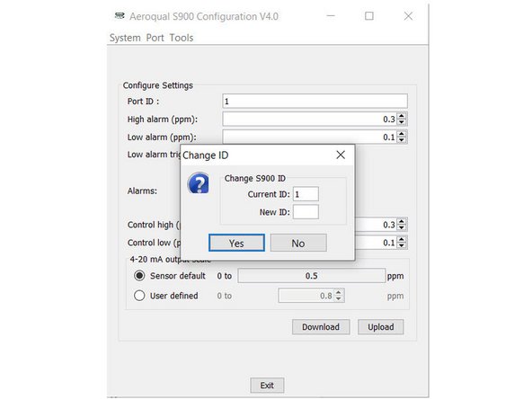This screenshot has height=399, width=532.
Task: Close the Change ID dialog
Action: (x=341, y=155)
